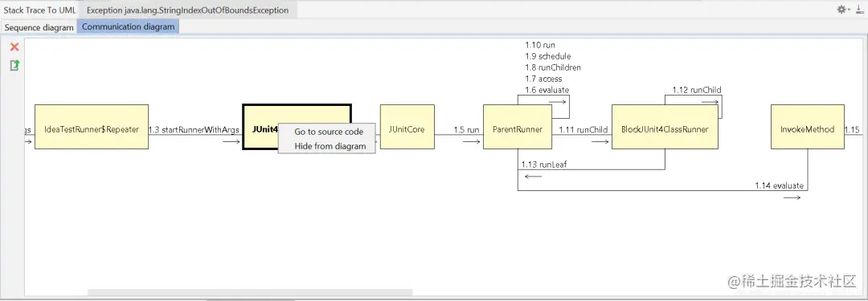Switch to Sequence diagram tab
868x301 pixels.
point(39,27)
